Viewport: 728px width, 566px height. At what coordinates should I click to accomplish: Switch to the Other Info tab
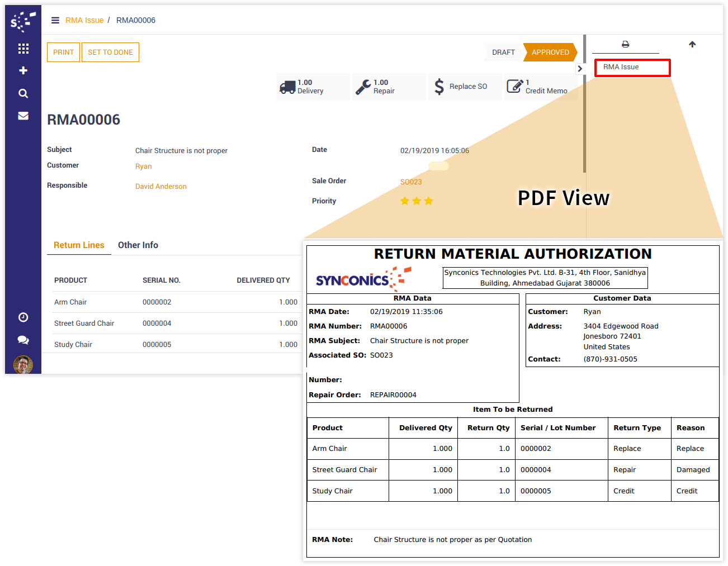tap(138, 245)
